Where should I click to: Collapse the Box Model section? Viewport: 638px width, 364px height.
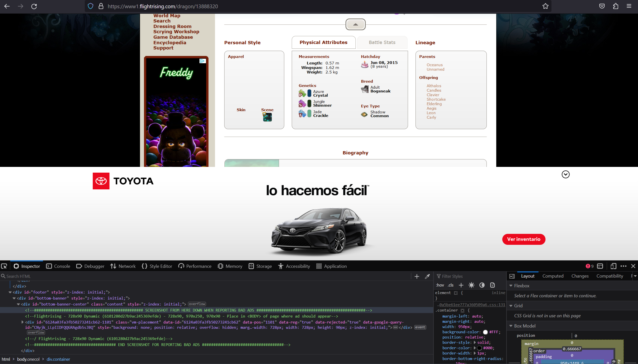coord(511,326)
